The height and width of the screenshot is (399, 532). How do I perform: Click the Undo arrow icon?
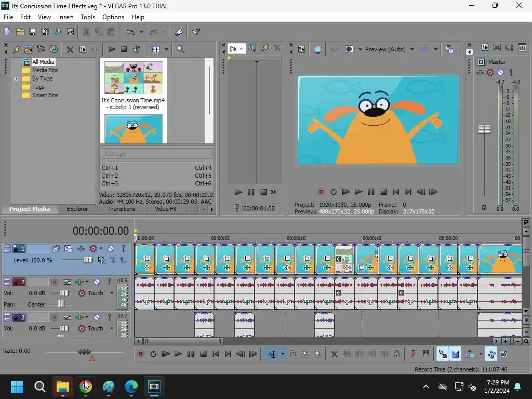tap(130, 32)
